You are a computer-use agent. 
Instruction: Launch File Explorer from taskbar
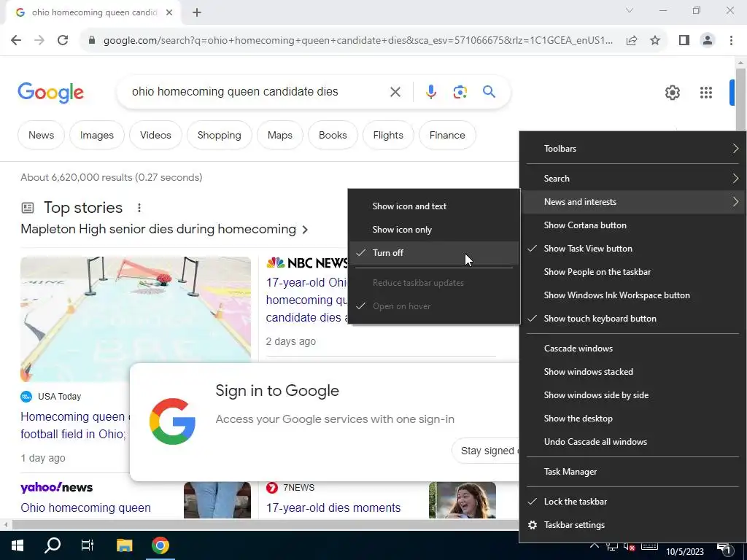(124, 545)
